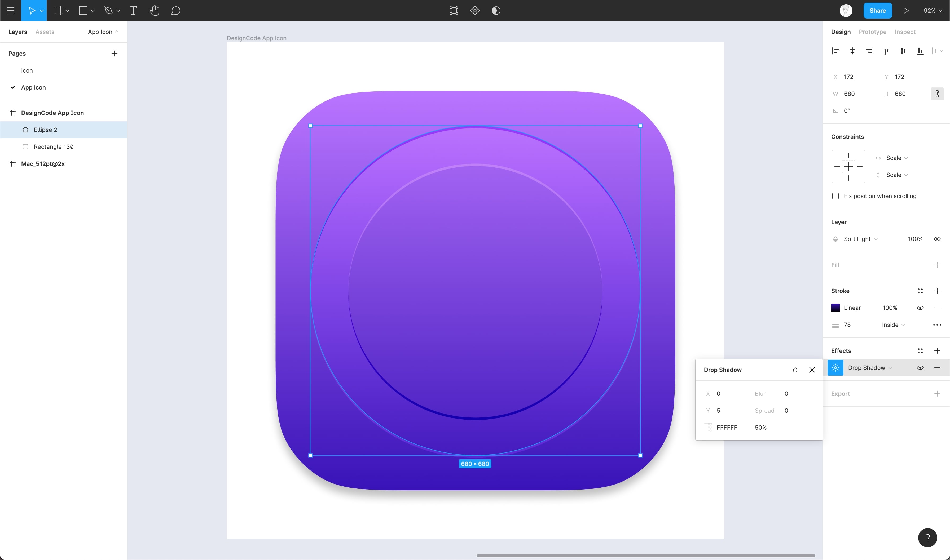Screen dimensions: 950x560
Task: Switch to the Prototype tab
Action: pyautogui.click(x=872, y=32)
